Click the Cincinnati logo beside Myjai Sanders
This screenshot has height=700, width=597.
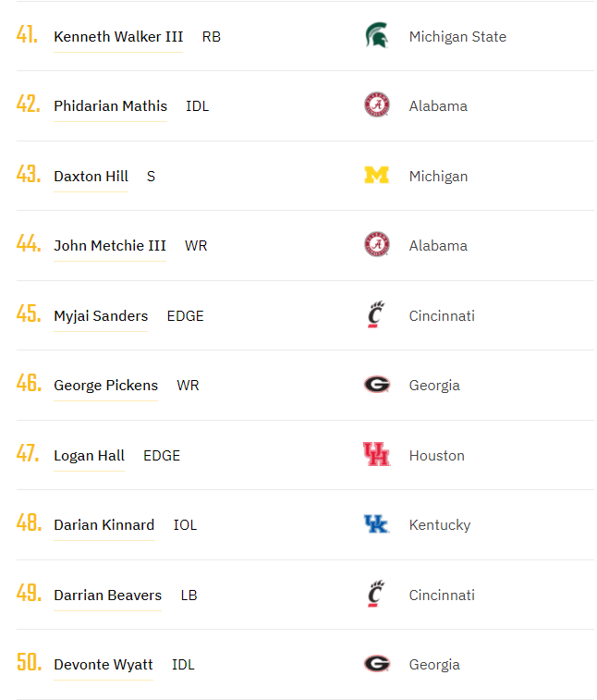pos(375,315)
